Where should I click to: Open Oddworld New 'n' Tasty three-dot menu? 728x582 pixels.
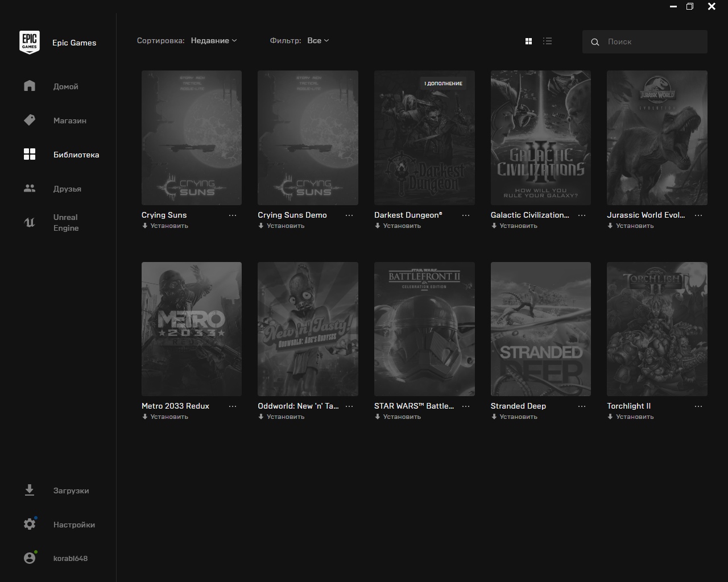coord(349,406)
